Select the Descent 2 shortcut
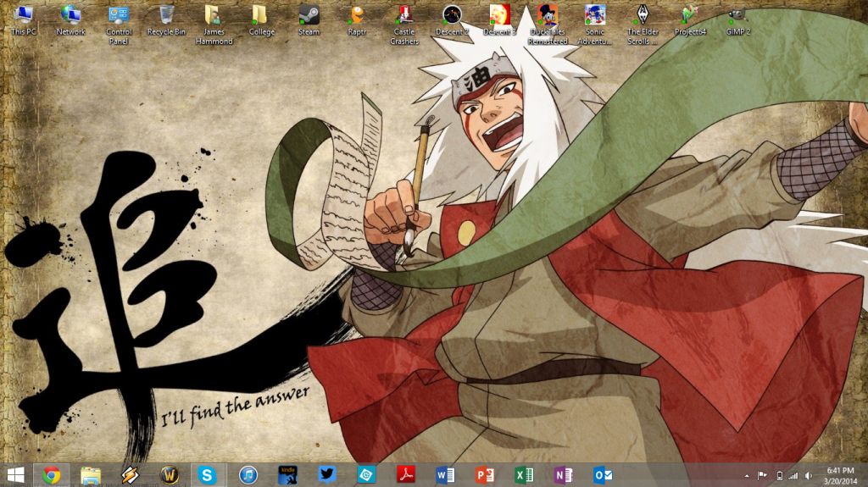Image resolution: width=868 pixels, height=487 pixels. pyautogui.click(x=452, y=21)
